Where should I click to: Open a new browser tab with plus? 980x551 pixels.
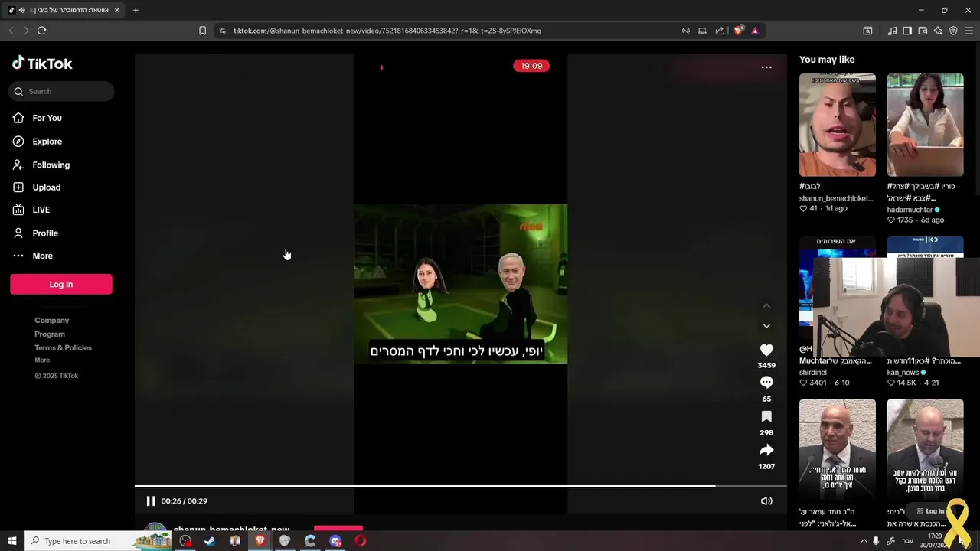point(136,10)
